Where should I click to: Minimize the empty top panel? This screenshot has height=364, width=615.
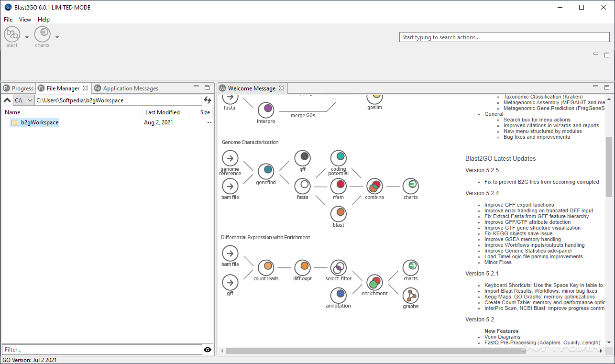click(x=596, y=54)
